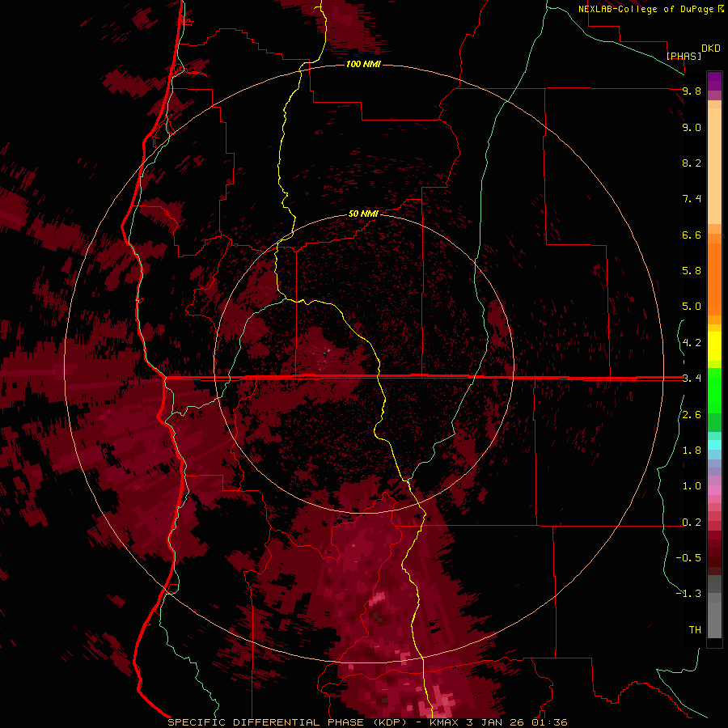The image size is (728, 728).
Task: Click the NEXLAB logo mark after DuPage
Action: click(x=721, y=8)
